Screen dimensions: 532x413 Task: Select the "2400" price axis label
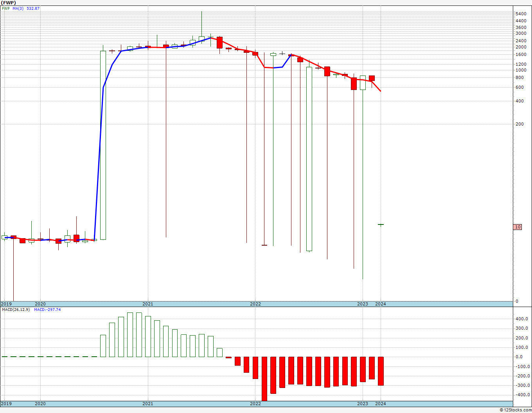[521, 41]
